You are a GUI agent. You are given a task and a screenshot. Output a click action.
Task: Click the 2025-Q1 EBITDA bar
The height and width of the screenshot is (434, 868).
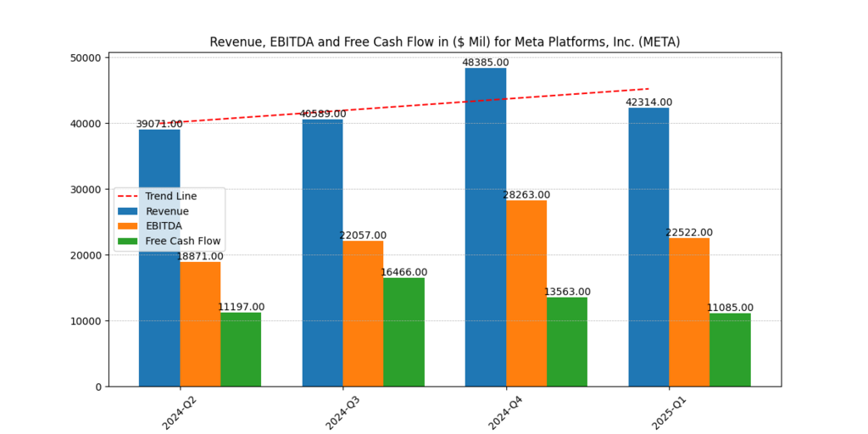[689, 312]
